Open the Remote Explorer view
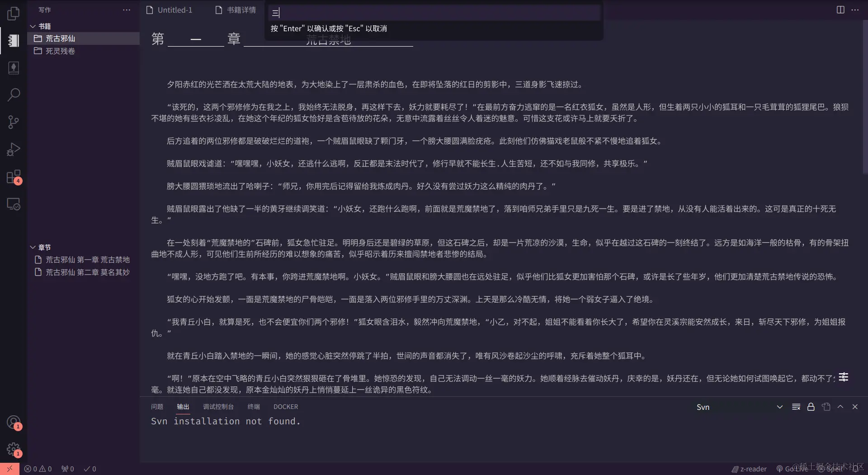868x475 pixels. [x=14, y=204]
